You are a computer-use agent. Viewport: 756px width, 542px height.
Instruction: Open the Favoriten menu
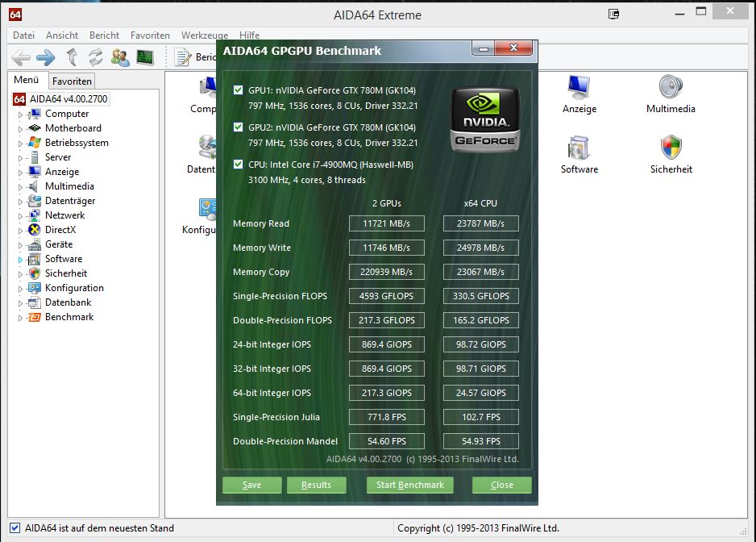[x=150, y=35]
